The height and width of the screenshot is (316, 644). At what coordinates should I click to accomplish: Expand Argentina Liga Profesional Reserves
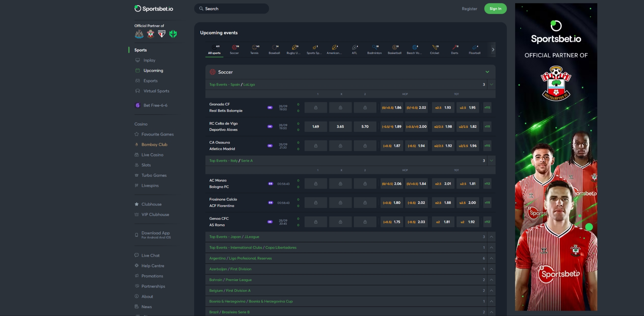[x=491, y=258]
